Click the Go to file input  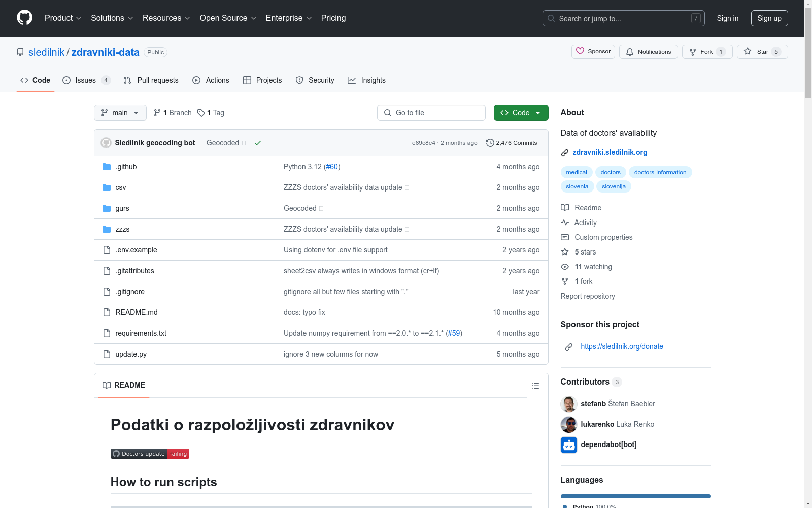[431, 113]
